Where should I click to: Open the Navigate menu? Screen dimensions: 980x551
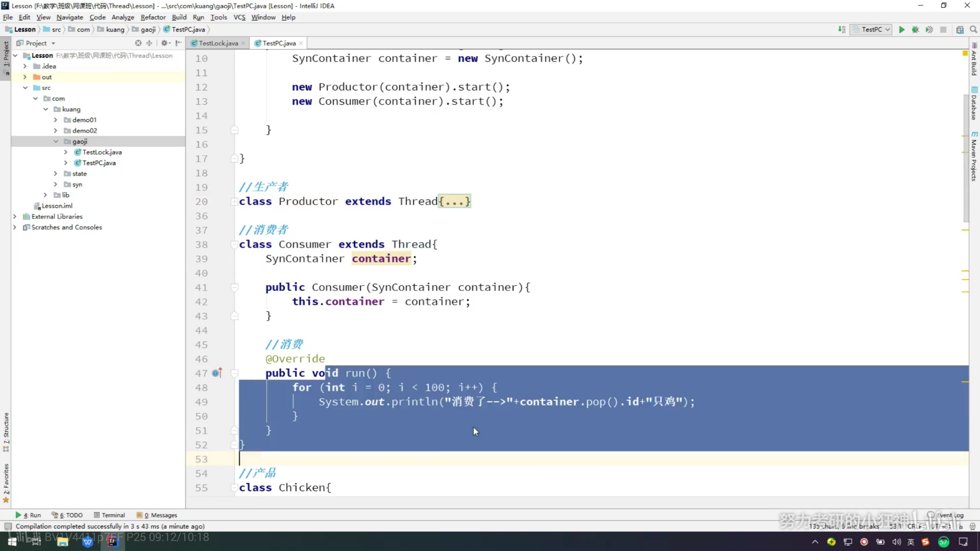tap(70, 17)
